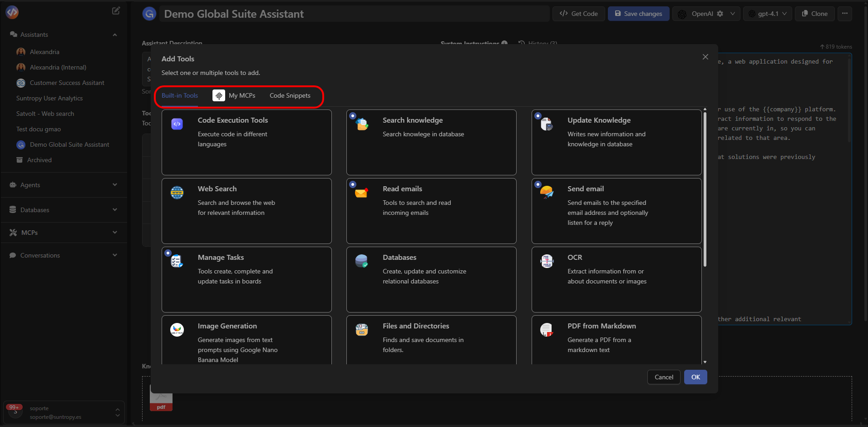Toggle the Search knowledge selection indicator
The height and width of the screenshot is (427, 868).
[x=354, y=115]
